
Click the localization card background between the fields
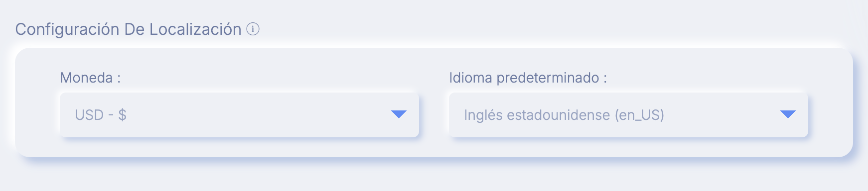[434, 115]
